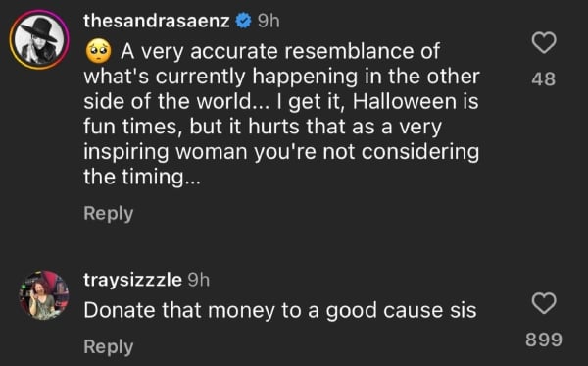Open traysizzzle's profile picture

44,295
